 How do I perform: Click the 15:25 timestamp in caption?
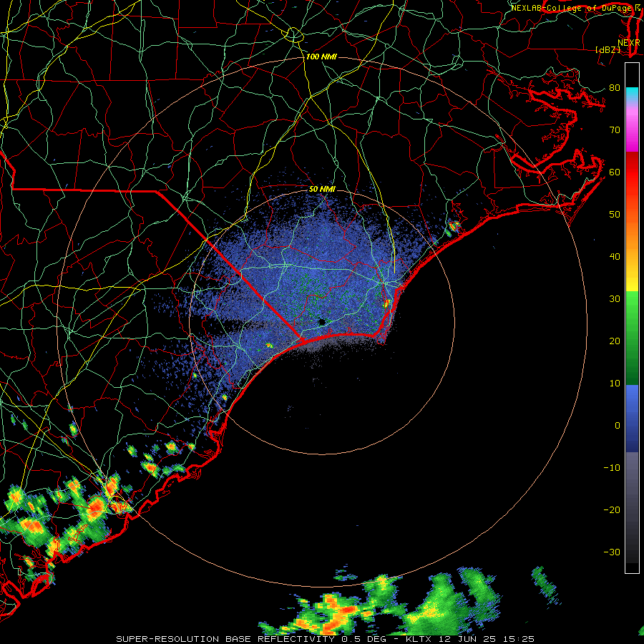point(519,639)
